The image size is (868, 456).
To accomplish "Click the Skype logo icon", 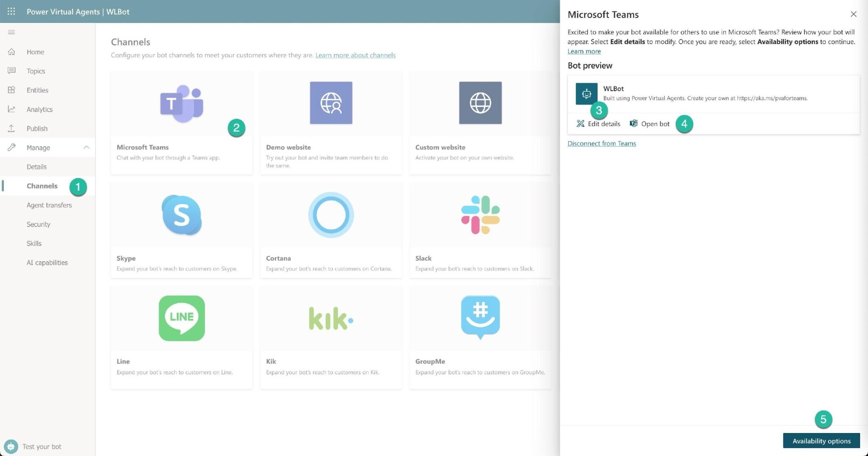I will [x=182, y=215].
